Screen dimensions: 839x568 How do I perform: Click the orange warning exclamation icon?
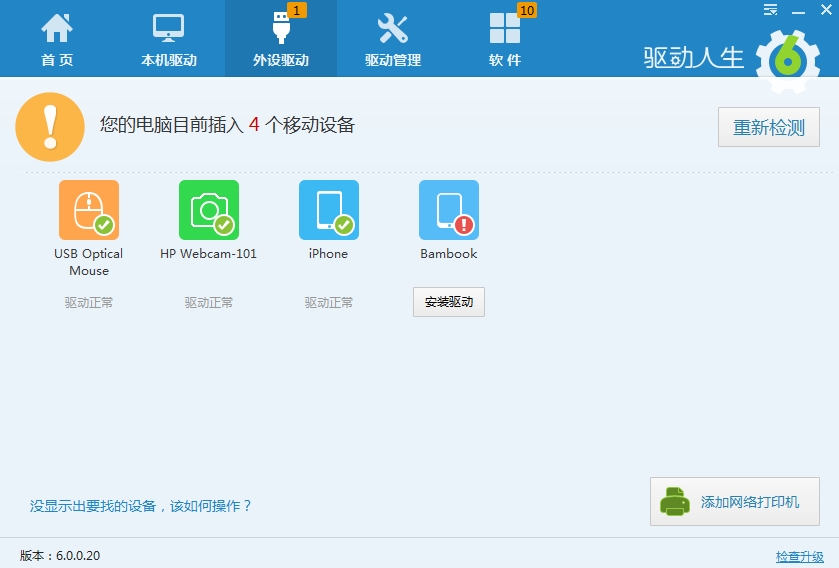point(50,127)
